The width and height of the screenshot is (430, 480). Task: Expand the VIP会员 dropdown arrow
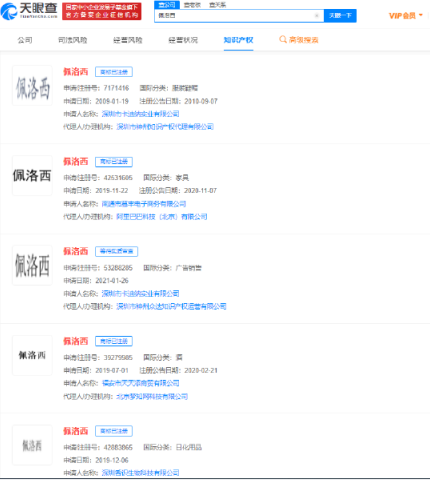421,15
